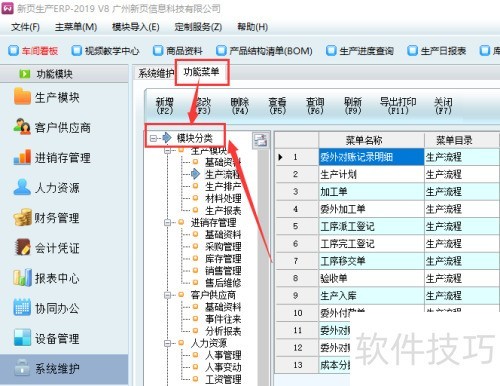Open the 文件(F) menu
Screen dimensions: 500x386
(25, 27)
